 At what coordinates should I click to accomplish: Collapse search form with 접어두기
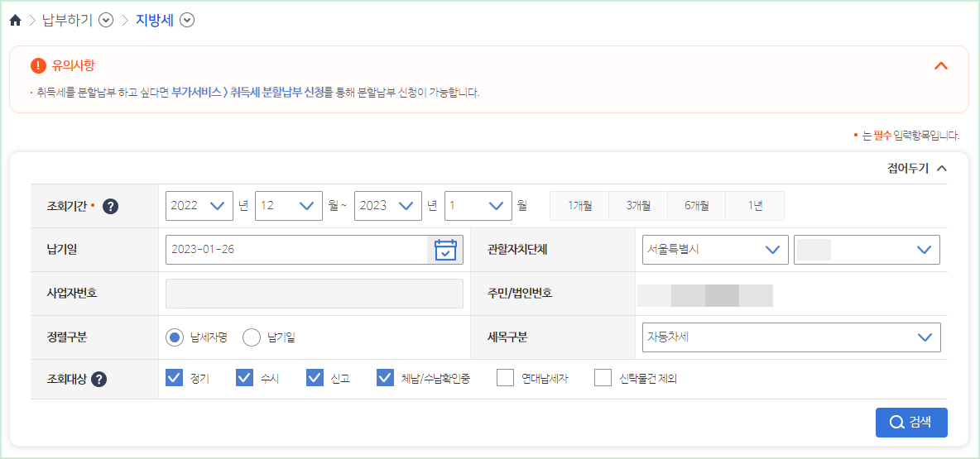coord(917,168)
